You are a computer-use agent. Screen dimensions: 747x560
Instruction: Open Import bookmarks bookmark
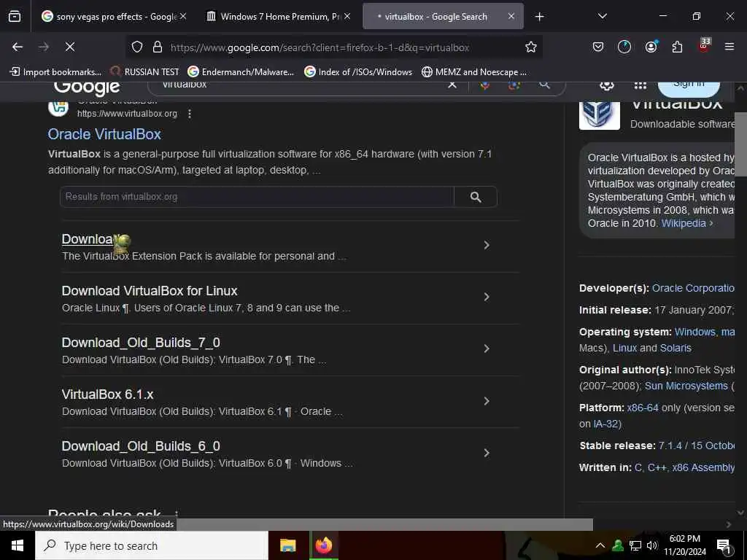(55, 72)
